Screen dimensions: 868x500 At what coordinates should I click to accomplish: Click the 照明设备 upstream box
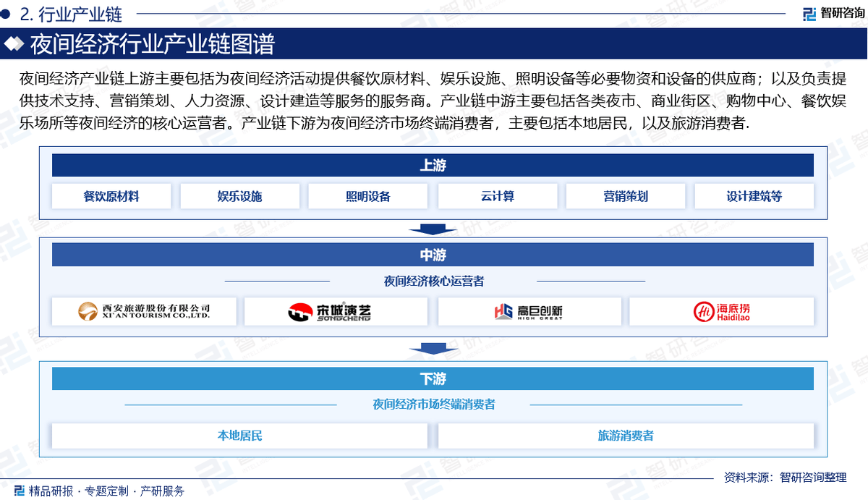coord(369,195)
